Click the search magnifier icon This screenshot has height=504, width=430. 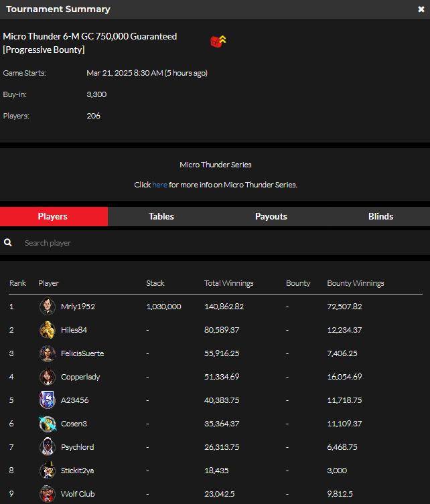click(x=8, y=243)
